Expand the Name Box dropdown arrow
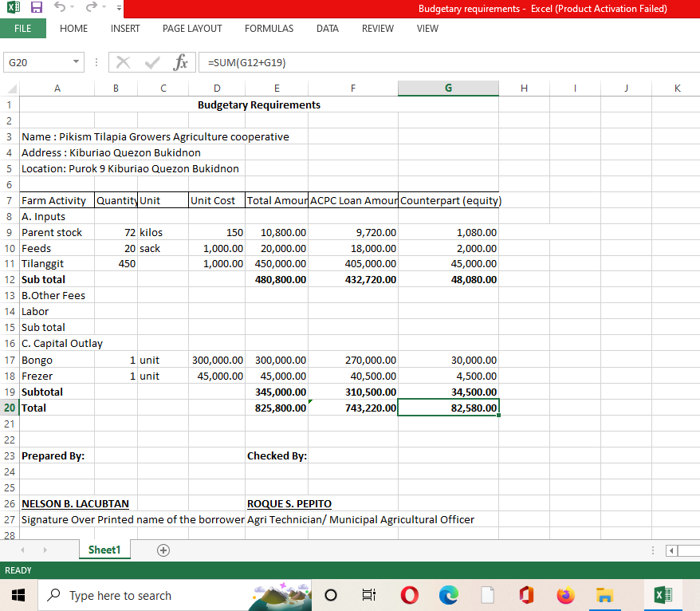Viewport: 700px width, 611px height. pos(77,62)
